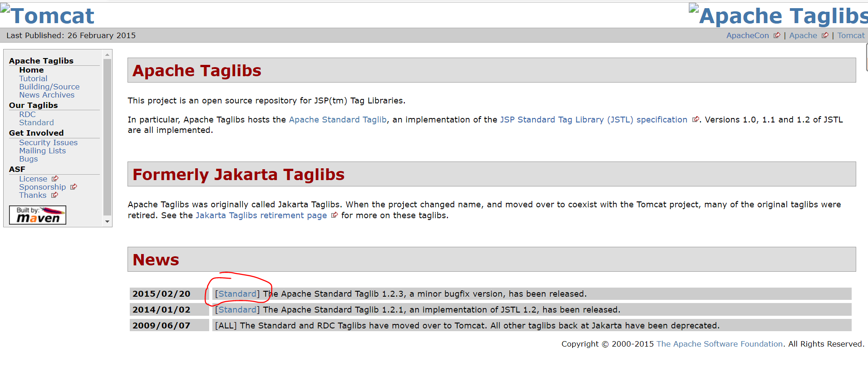Click the 2015/02/20 news date cell
The height and width of the screenshot is (367, 868).
(169, 294)
